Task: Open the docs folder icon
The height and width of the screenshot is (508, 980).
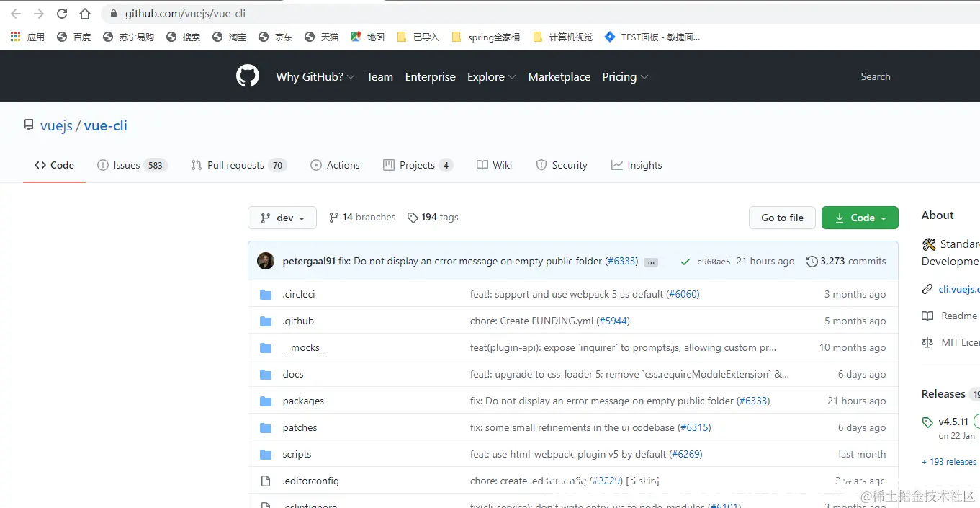Action: click(x=266, y=374)
